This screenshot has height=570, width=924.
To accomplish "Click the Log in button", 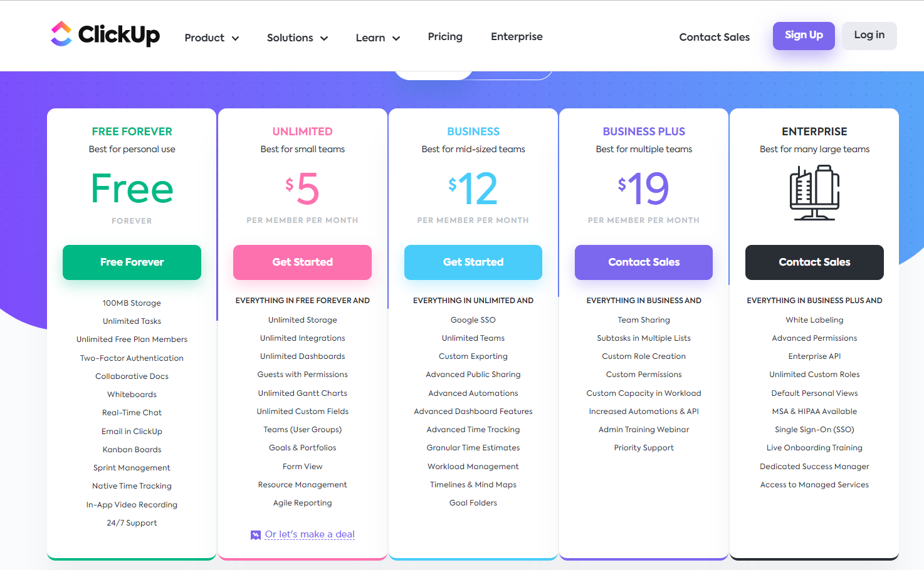I will [869, 36].
